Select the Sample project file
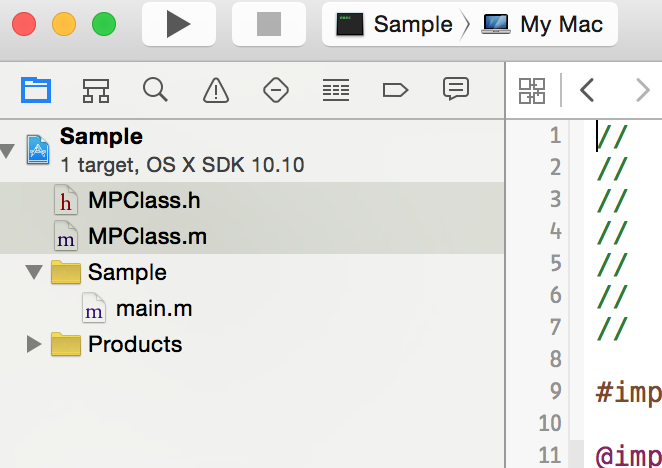 [252, 150]
